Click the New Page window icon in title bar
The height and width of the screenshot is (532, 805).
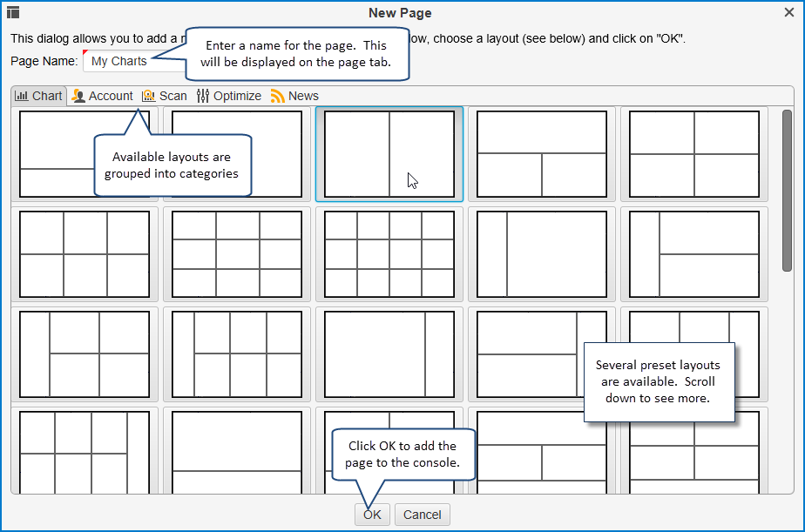pyautogui.click(x=13, y=12)
